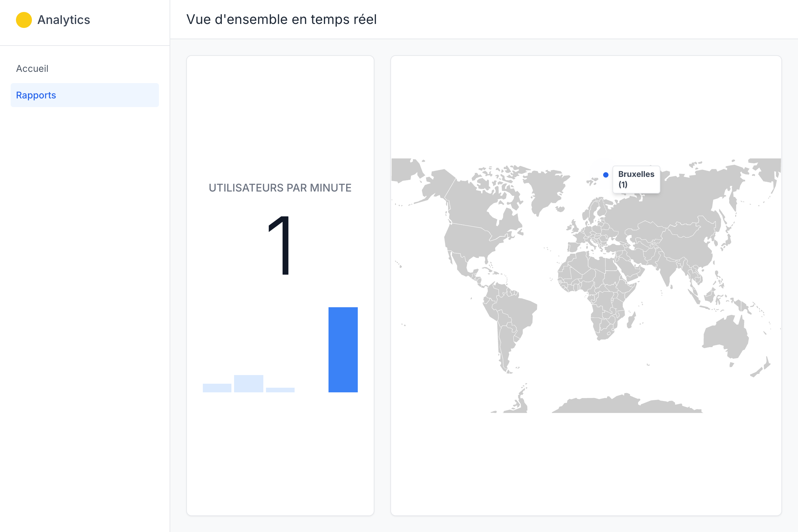Viewport: 798px width, 532px height.
Task: Select the Rapports navigation entry
Action: [36, 95]
